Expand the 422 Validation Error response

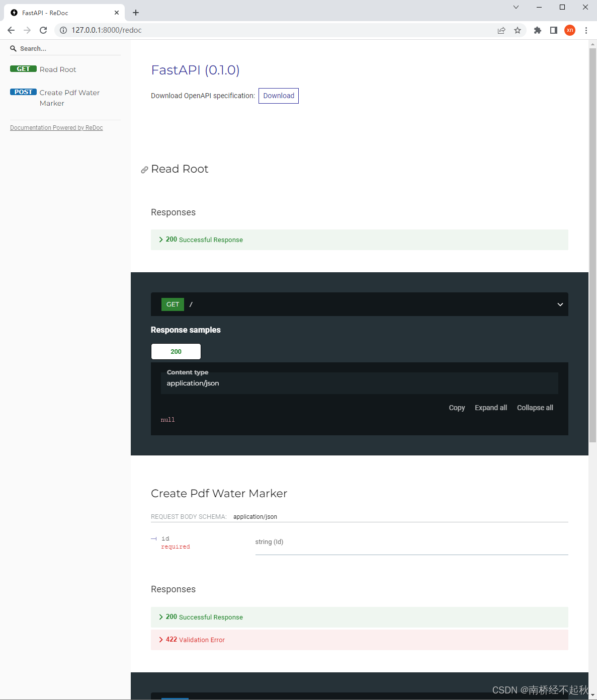360,640
